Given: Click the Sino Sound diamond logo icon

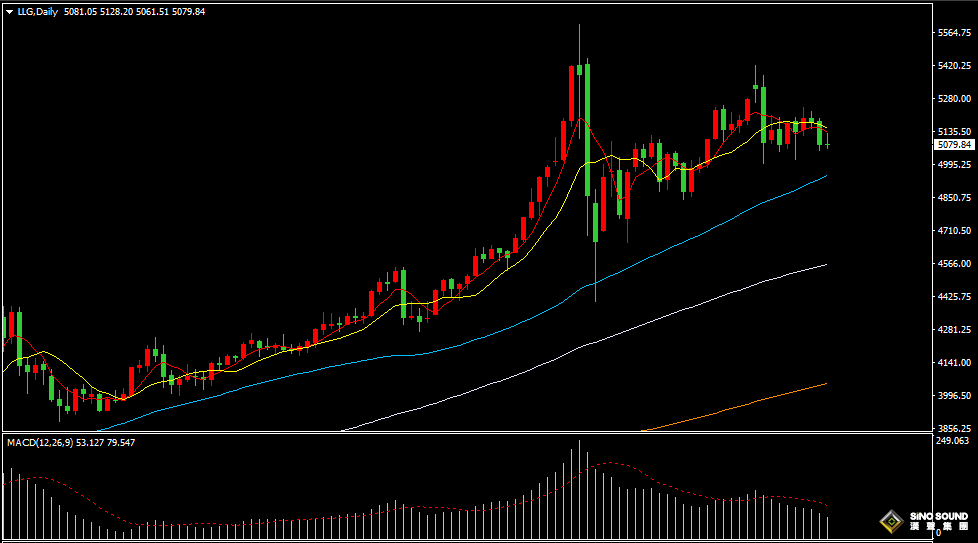Looking at the screenshot, I should (889, 521).
